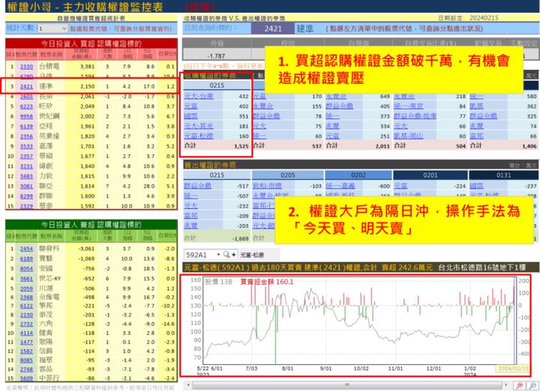Open stock code 3533 嘉澤 link

coord(26,146)
